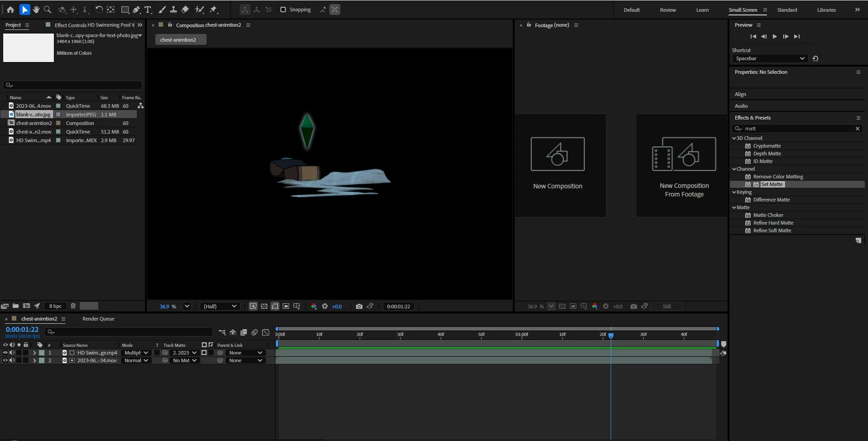This screenshot has width=868, height=441.
Task: Switch to the Libraries workspace
Action: coord(826,10)
